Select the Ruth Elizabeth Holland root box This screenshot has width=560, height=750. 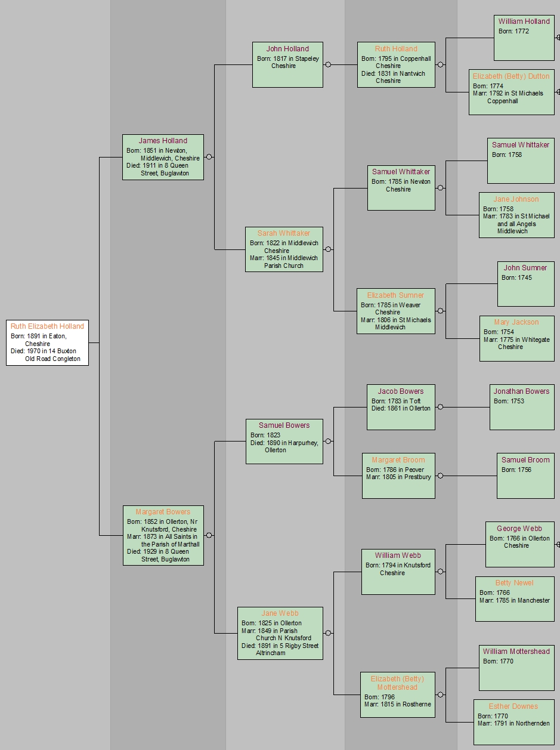[47, 342]
